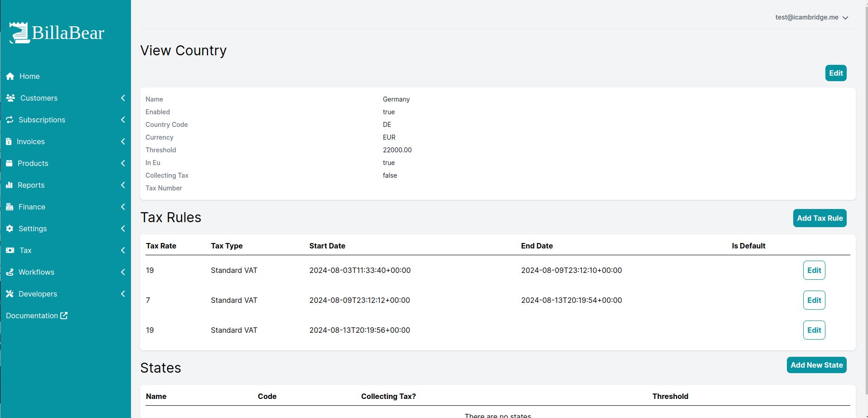The width and height of the screenshot is (868, 418).
Task: Expand the Workflows submenu chevron
Action: (123, 272)
